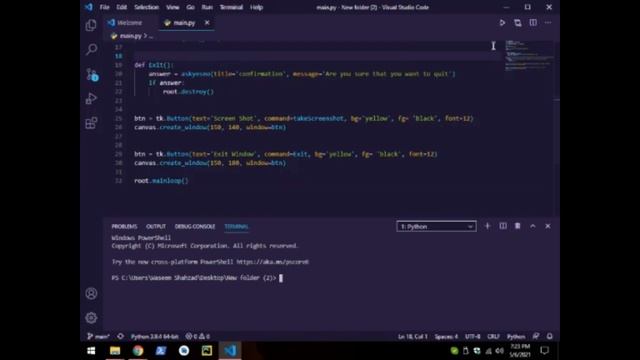The width and height of the screenshot is (640, 360).
Task: Click the VS Code taskbar icon
Action: (x=230, y=351)
